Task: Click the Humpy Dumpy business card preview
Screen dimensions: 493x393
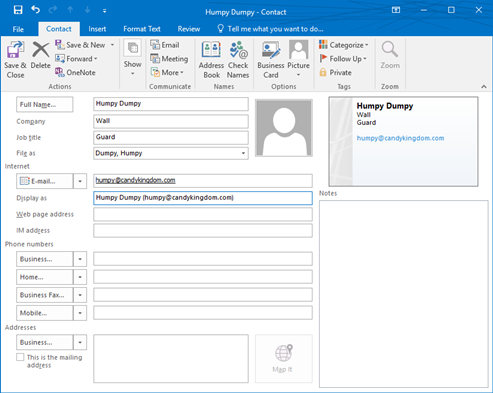Action: (403, 141)
